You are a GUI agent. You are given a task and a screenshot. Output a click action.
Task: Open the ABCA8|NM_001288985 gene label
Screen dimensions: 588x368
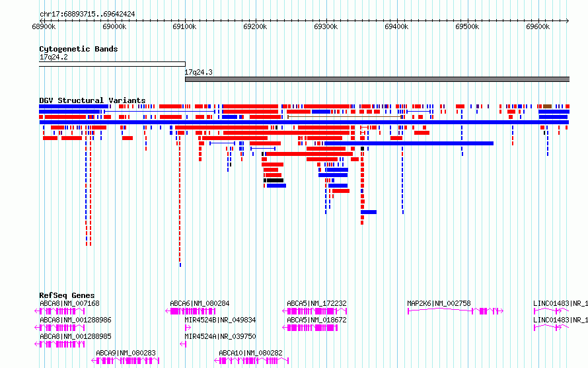(75, 336)
